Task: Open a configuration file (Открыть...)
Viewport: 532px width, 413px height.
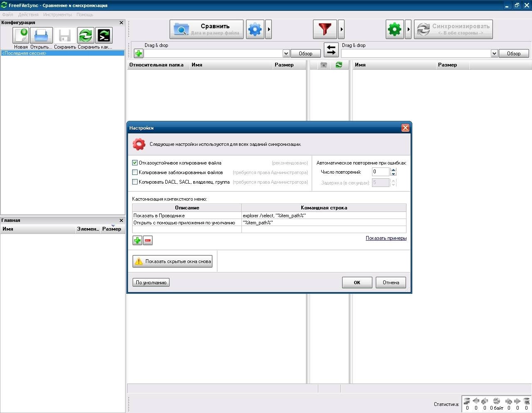Action: tap(41, 35)
